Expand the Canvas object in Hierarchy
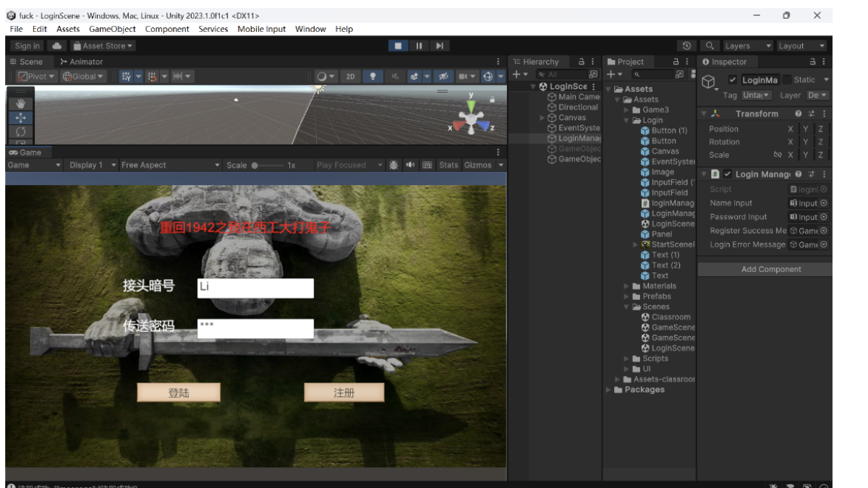 (x=542, y=118)
